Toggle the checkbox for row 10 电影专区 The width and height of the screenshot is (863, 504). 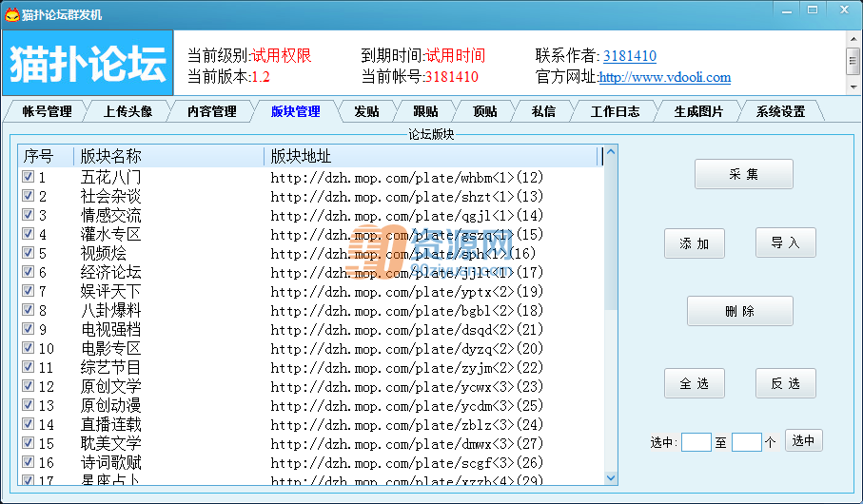click(29, 348)
